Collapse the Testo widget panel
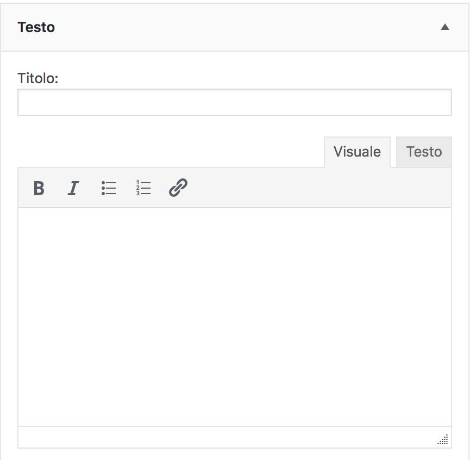Screen dimensions: 476x460 [444, 27]
